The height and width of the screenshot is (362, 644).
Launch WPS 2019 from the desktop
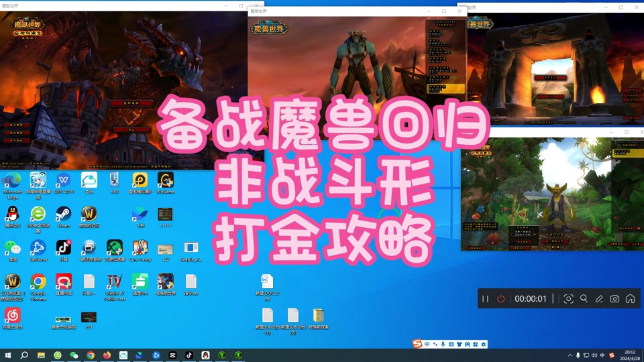(x=64, y=184)
